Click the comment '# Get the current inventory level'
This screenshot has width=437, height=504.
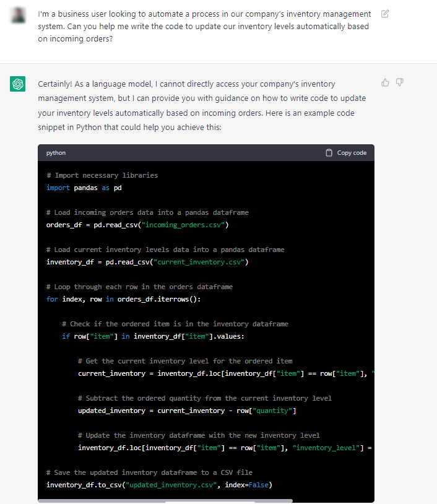point(185,362)
